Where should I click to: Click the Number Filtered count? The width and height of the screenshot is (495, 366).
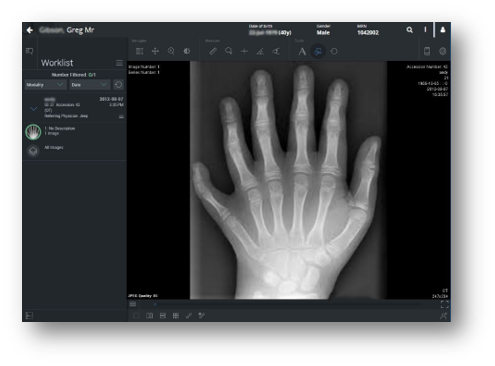coord(92,75)
